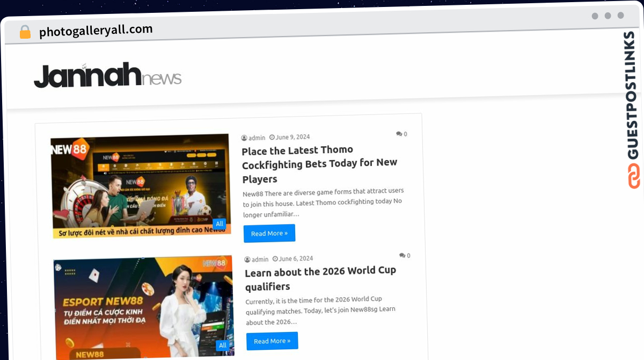Select the June 6, 2024 date text
This screenshot has width=644, height=360.
coord(296,258)
